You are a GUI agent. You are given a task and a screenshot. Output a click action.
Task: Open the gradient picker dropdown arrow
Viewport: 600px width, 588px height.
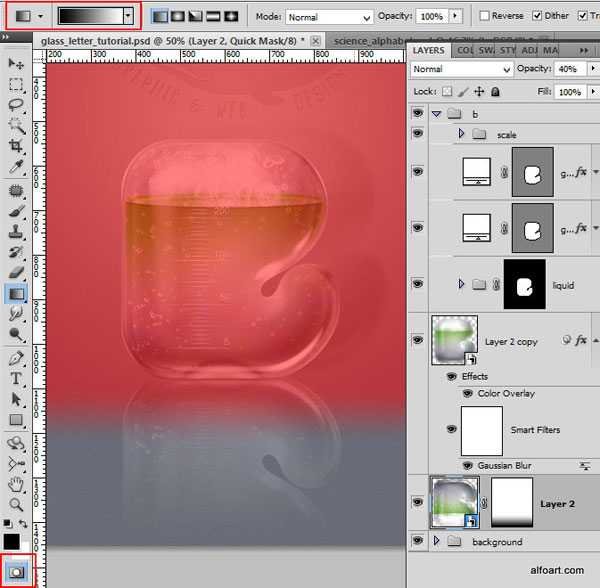point(128,16)
